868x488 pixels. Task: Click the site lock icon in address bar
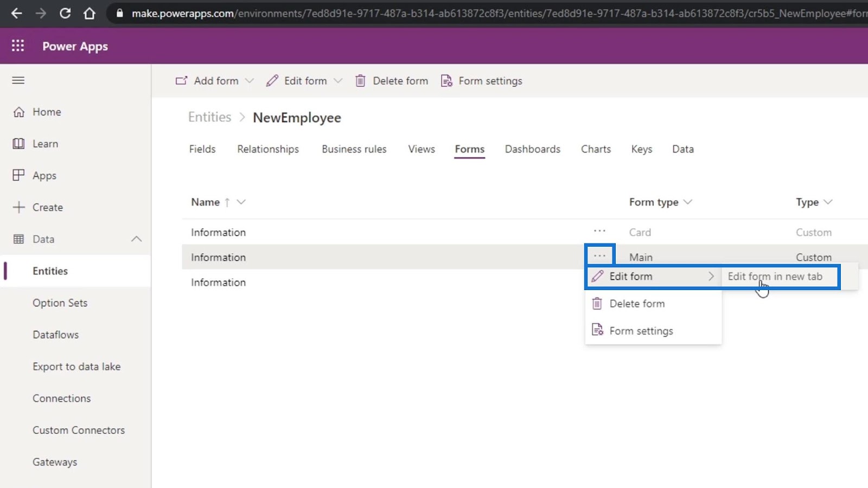[x=120, y=13]
